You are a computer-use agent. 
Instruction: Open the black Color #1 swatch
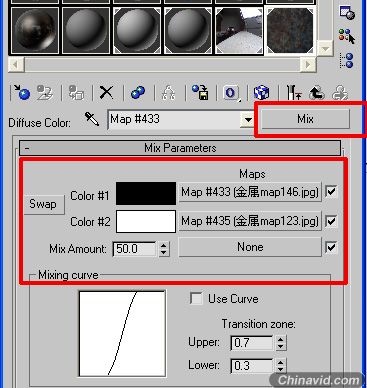click(x=146, y=193)
